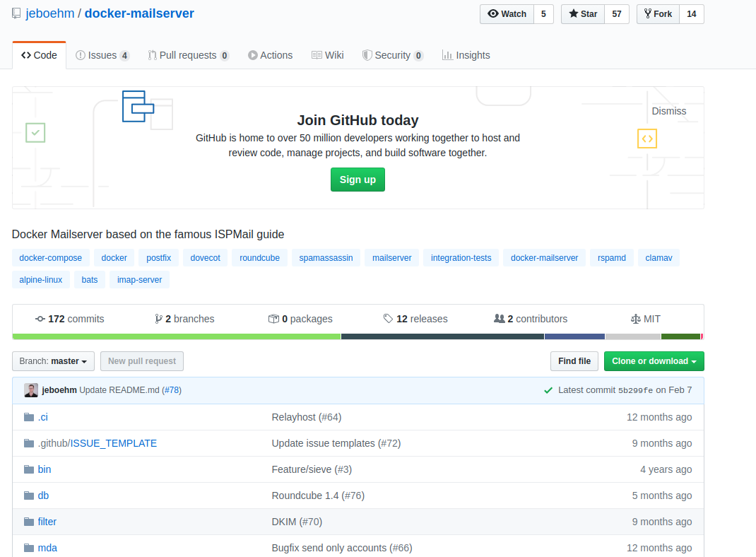
Task: Open the alpine-linux topic tag
Action: (x=41, y=280)
